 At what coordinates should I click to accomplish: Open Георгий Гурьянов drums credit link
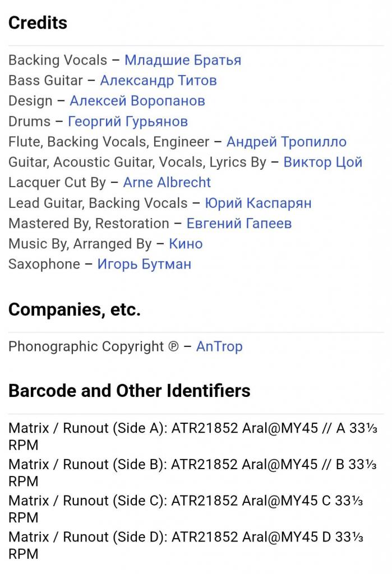tap(128, 122)
